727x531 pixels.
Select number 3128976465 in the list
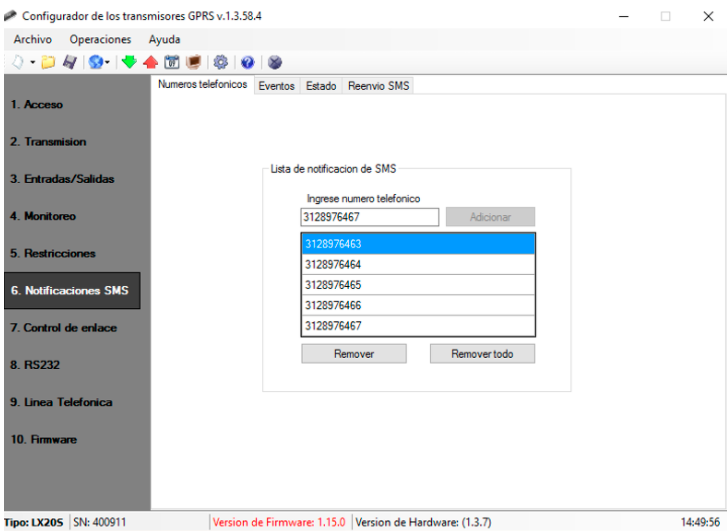coord(418,285)
